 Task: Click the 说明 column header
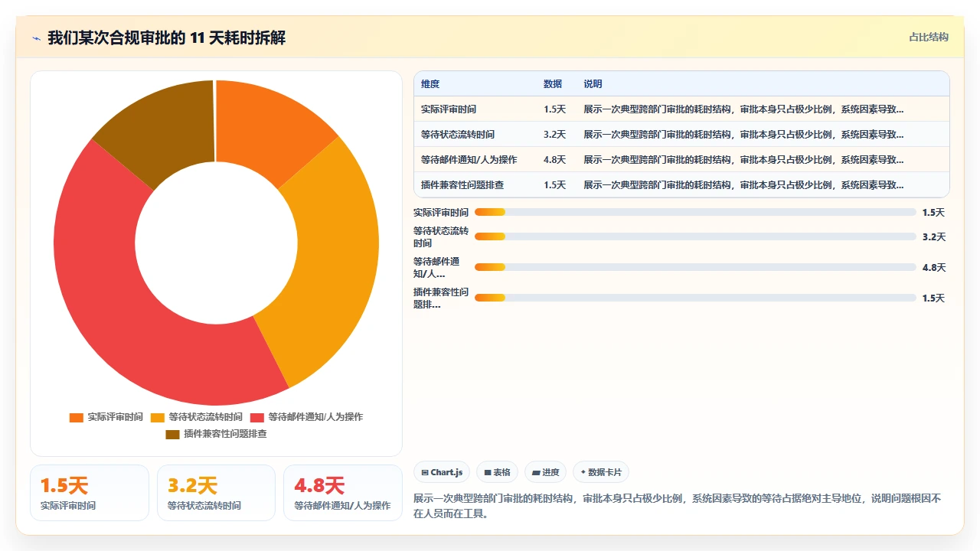593,84
